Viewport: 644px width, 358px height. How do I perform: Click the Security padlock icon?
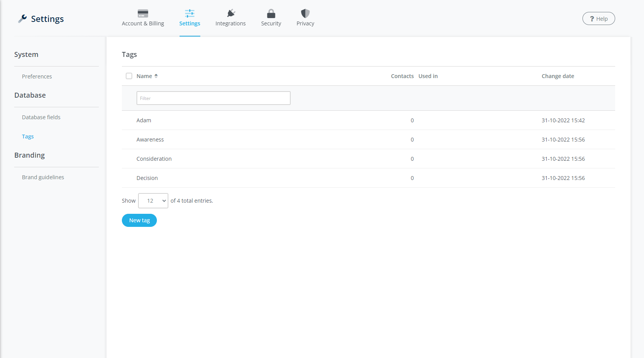coord(271,13)
